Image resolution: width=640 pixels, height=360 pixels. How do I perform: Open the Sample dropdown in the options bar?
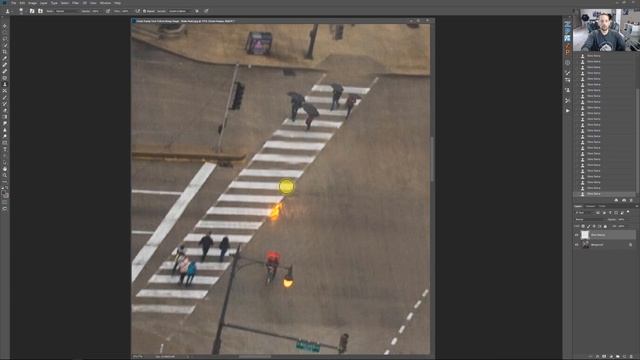(x=179, y=11)
